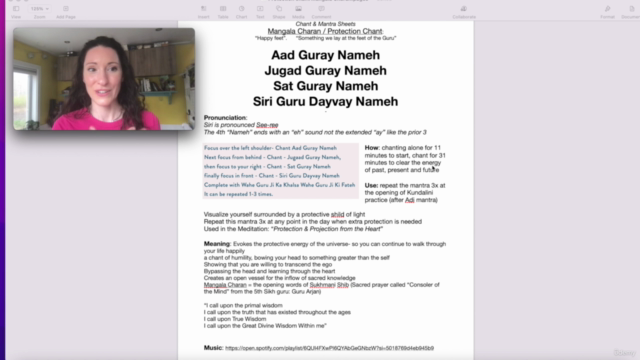Open the 125% Zoom dropdown
Image resolution: width=640 pixels, height=360 pixels.
point(40,9)
